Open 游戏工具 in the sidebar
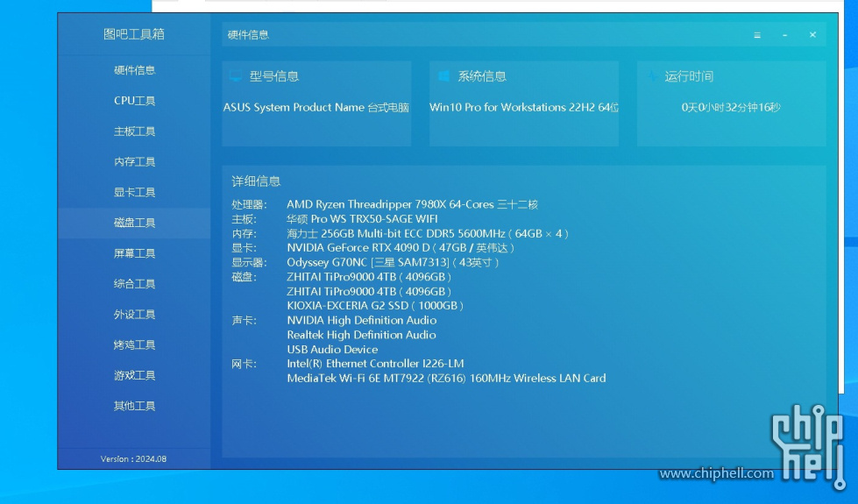This screenshot has width=858, height=504. [135, 375]
